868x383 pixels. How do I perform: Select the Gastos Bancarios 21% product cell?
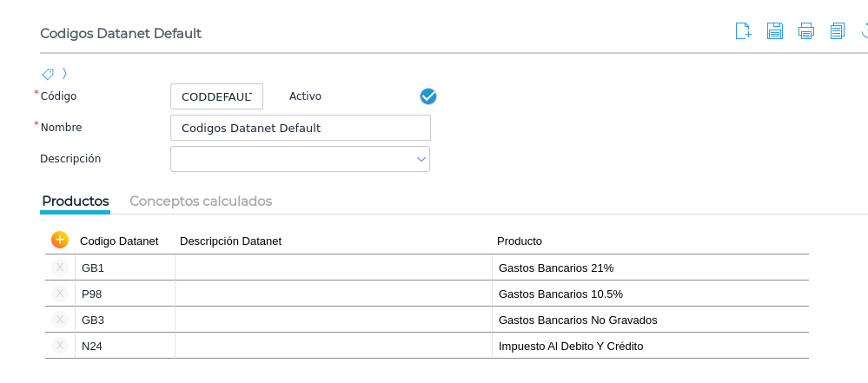click(x=556, y=267)
